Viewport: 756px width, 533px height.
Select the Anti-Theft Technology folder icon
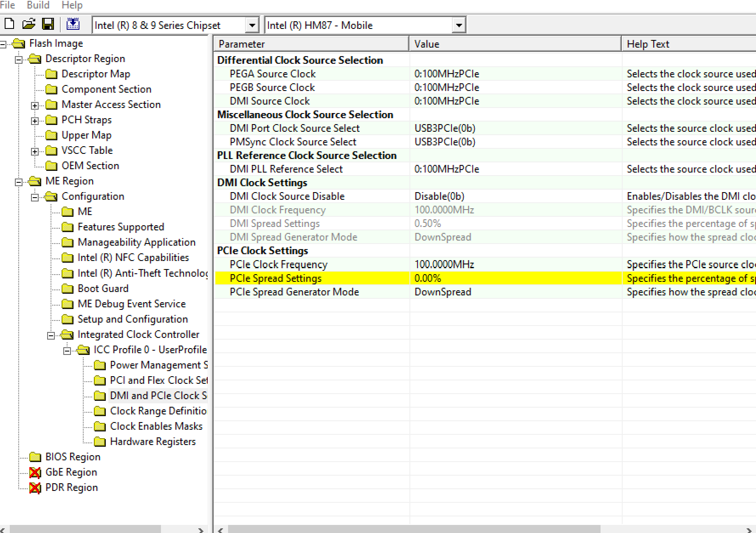click(x=68, y=273)
